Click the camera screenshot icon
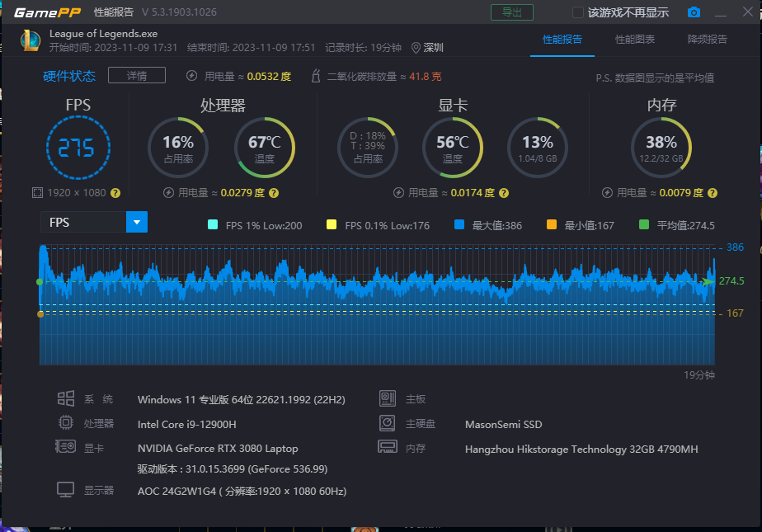 click(x=694, y=12)
